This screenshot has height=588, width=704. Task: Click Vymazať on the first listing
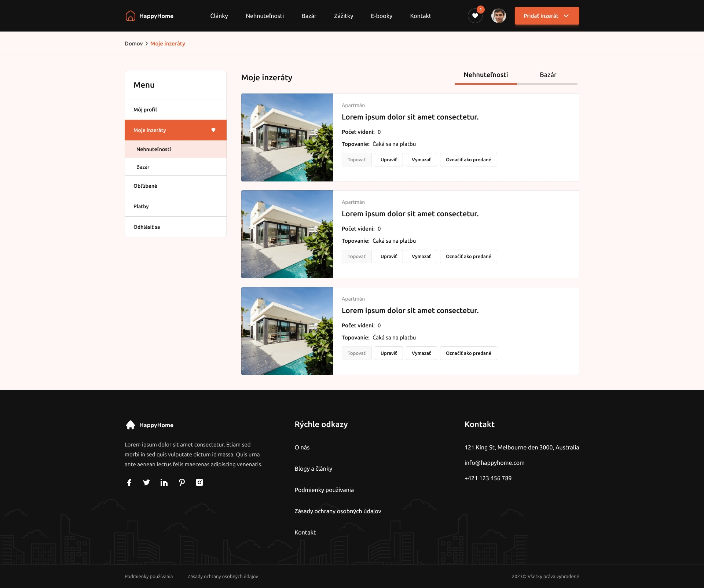click(x=421, y=160)
